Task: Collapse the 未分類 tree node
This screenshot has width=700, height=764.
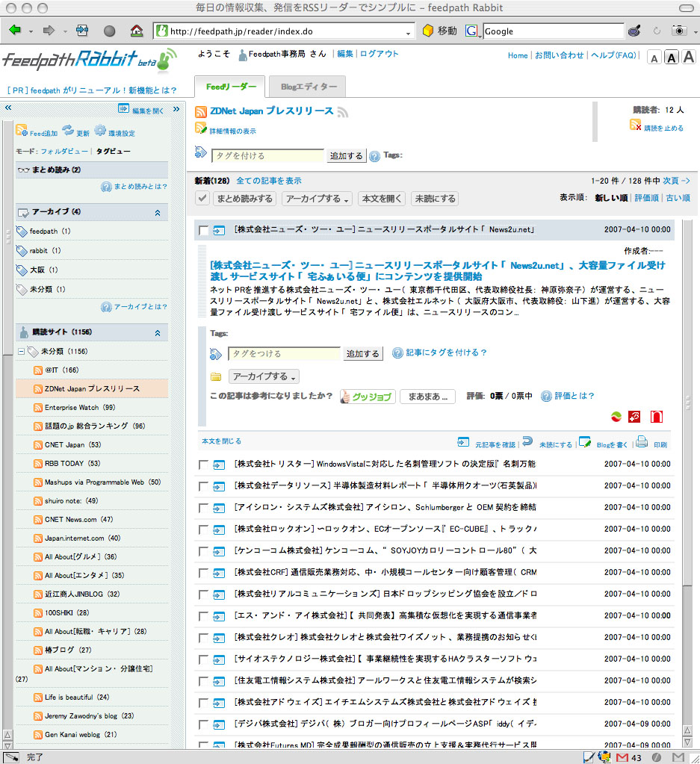Action: coord(21,351)
